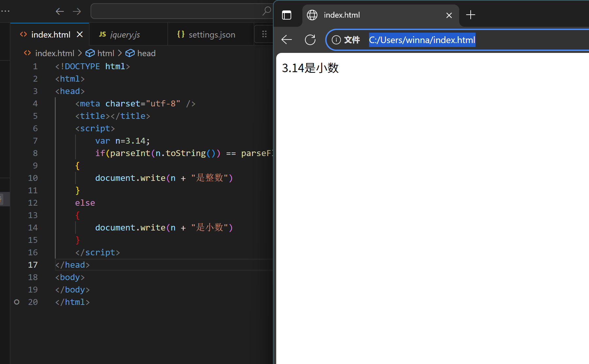Click the var n=3.14; statement
589x364 pixels.
click(123, 141)
